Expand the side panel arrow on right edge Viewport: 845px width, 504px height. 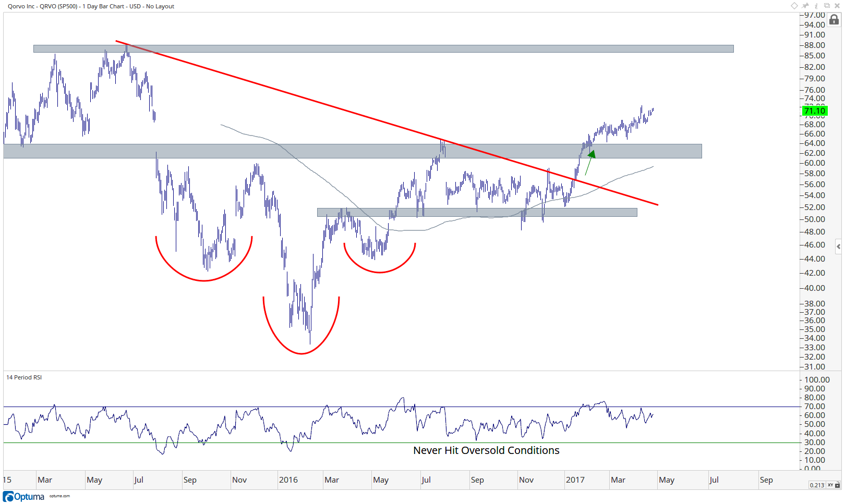(838, 247)
